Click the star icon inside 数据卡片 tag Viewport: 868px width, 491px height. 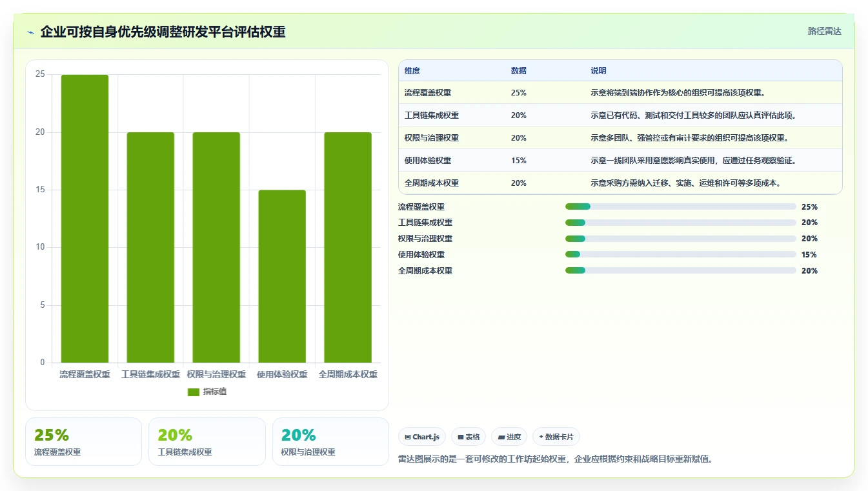click(541, 437)
